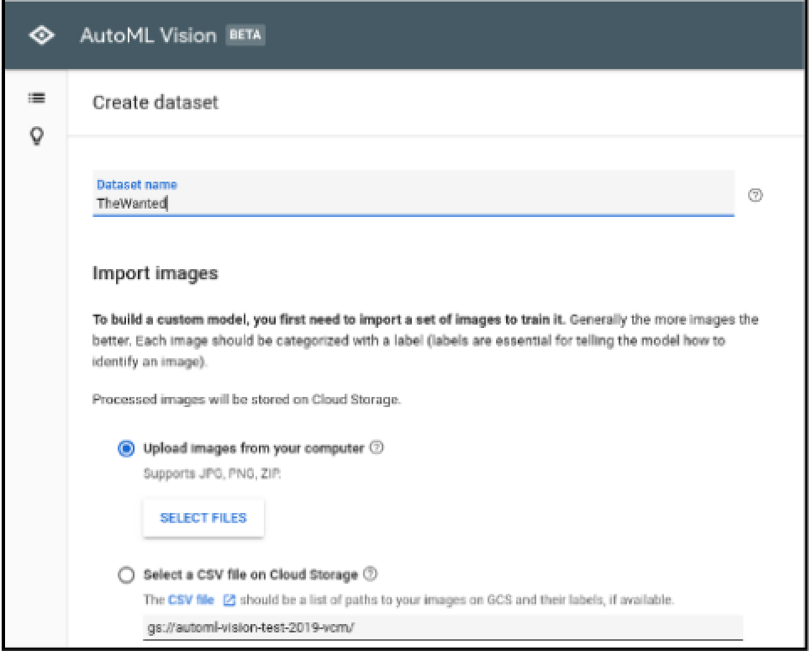812x656 pixels.
Task: Click 'Supports JPG, PNG, ZIP.' text
Action: click(x=213, y=473)
